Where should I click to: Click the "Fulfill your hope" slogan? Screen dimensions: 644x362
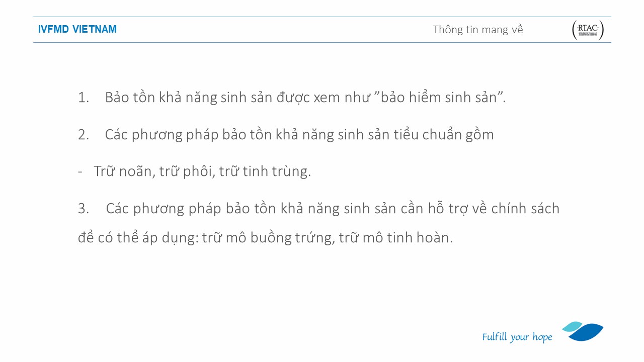coord(517,337)
